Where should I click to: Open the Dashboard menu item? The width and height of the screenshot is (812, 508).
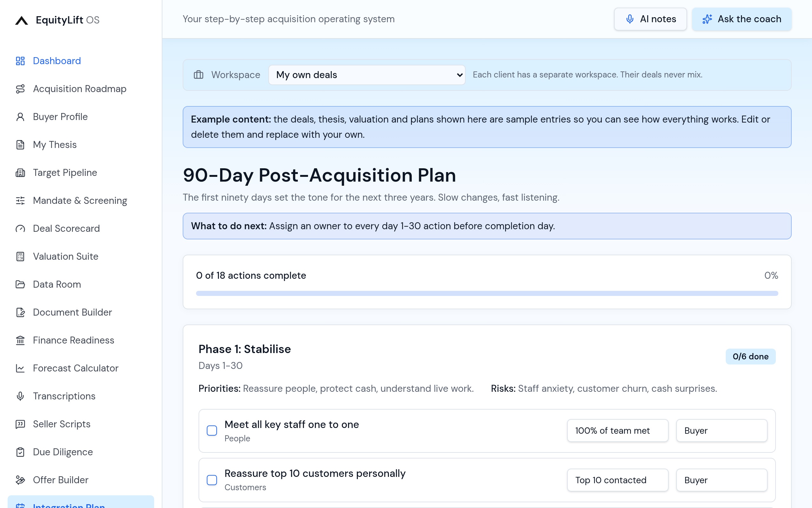pos(81,61)
